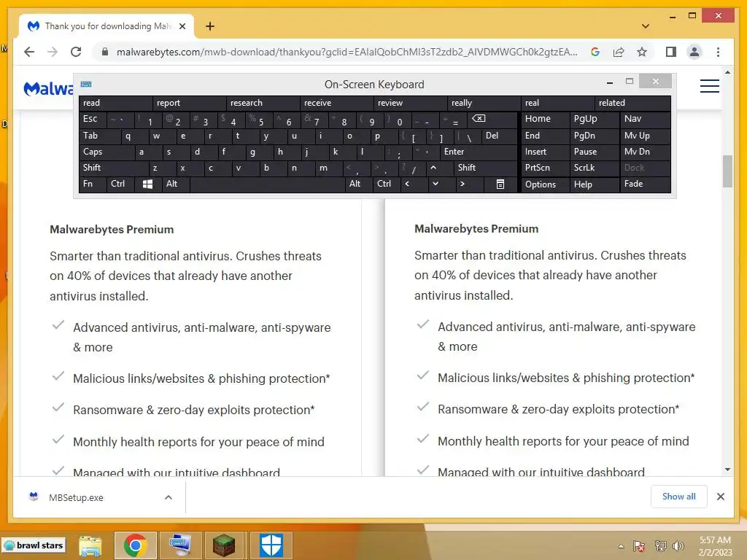Click the down arrow key on keyboard

(436, 184)
